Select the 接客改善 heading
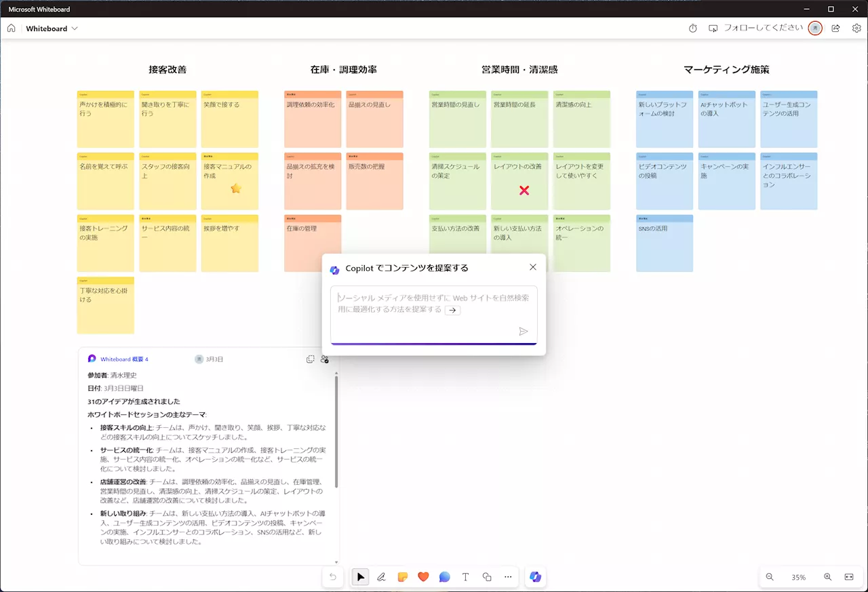Viewport: 868px width, 592px height. click(x=167, y=69)
